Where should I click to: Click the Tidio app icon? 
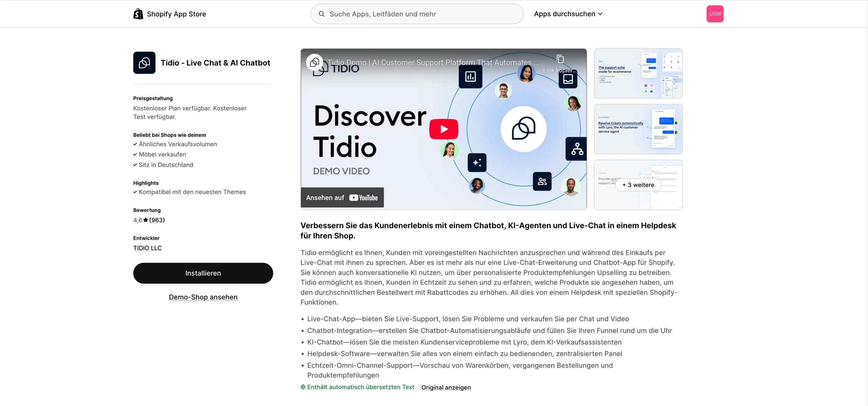pyautogui.click(x=144, y=63)
